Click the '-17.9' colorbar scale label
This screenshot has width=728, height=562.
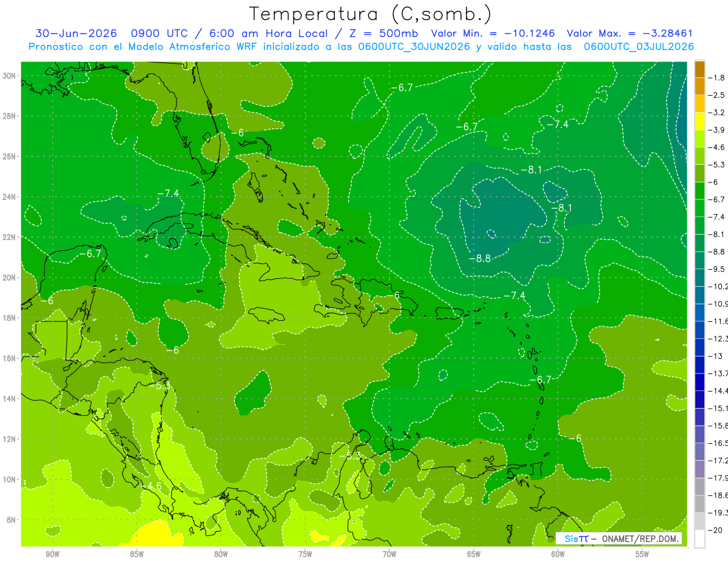pos(718,478)
